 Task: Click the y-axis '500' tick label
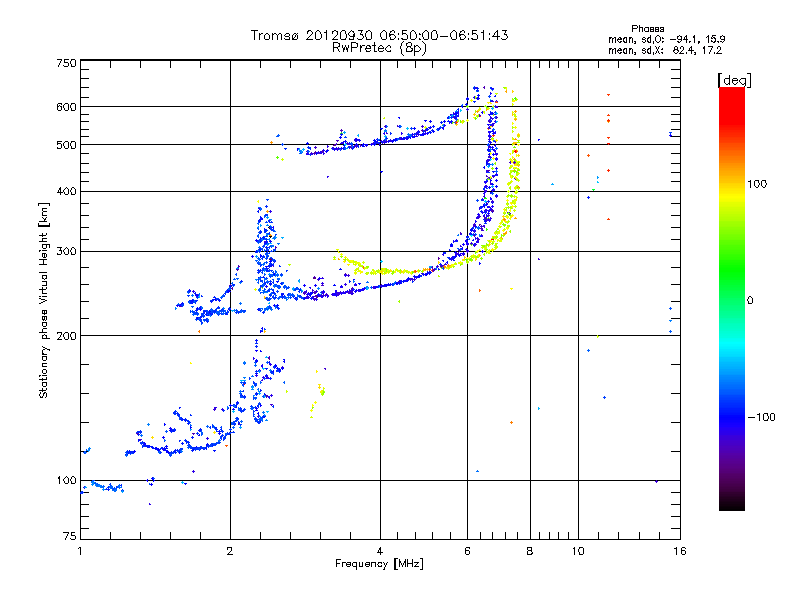point(66,145)
